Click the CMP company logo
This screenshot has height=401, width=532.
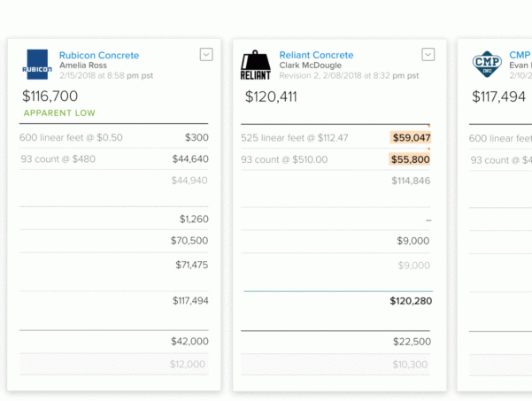tap(486, 65)
